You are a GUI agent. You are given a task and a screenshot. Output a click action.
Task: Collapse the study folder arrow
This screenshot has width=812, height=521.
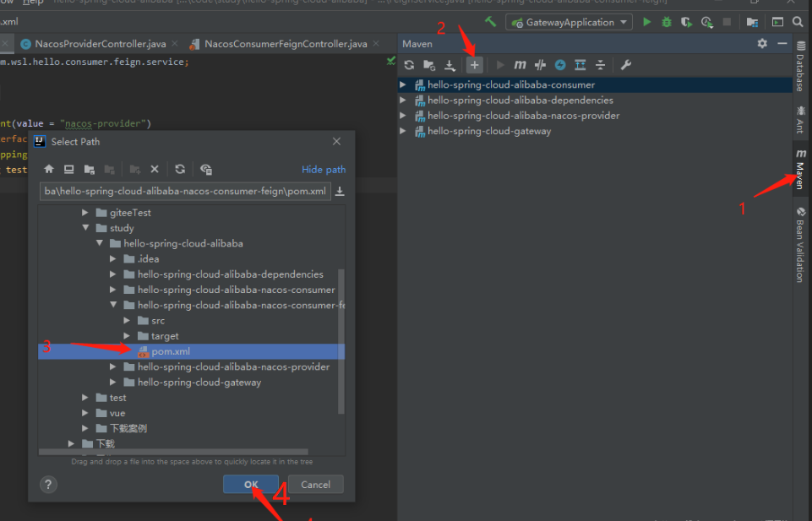pos(85,228)
